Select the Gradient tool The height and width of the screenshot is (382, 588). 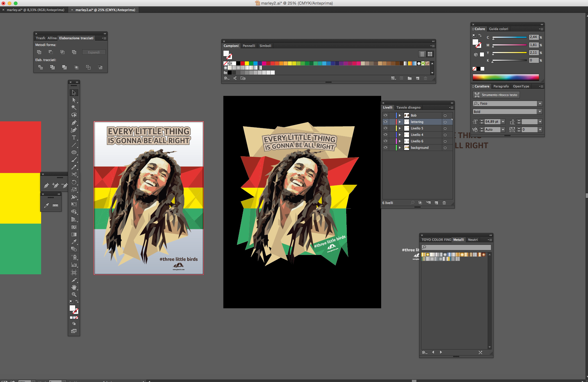coord(74,234)
